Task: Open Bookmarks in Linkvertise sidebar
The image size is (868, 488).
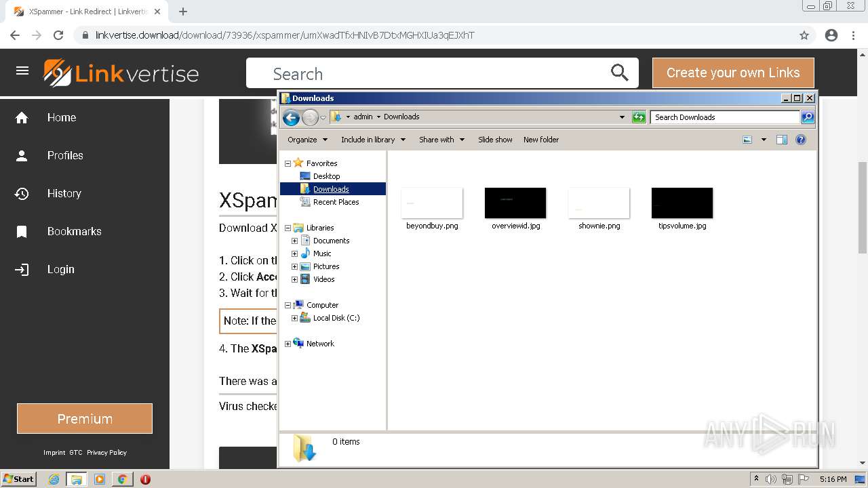Action: click(75, 231)
